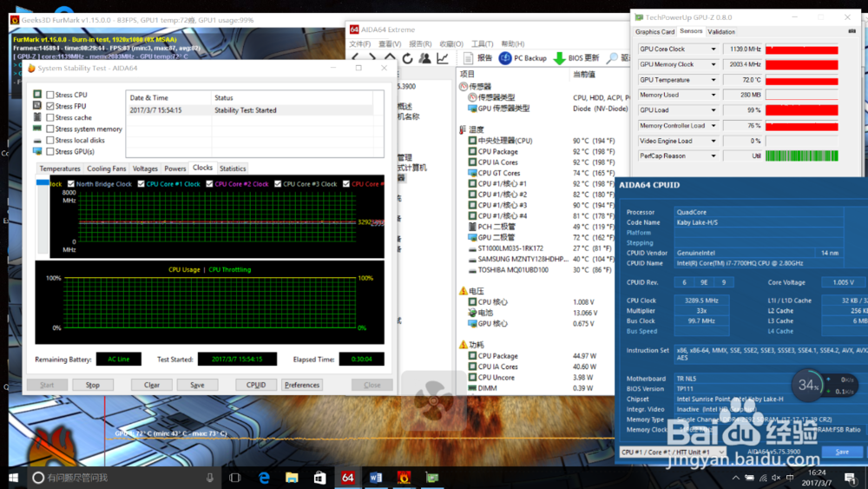The image size is (868, 489).
Task: Toggle the North Bridge Clock graph checkbox
Action: (71, 184)
